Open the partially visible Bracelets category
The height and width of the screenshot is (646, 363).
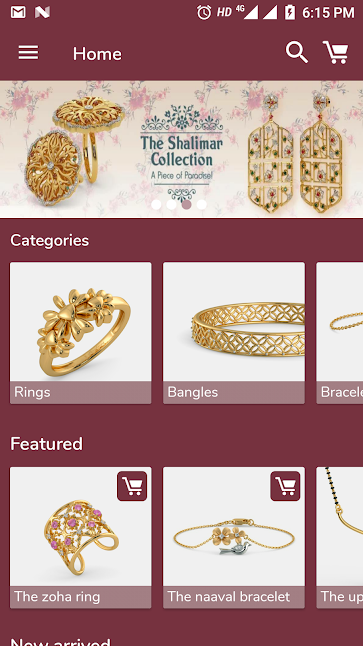click(x=340, y=333)
